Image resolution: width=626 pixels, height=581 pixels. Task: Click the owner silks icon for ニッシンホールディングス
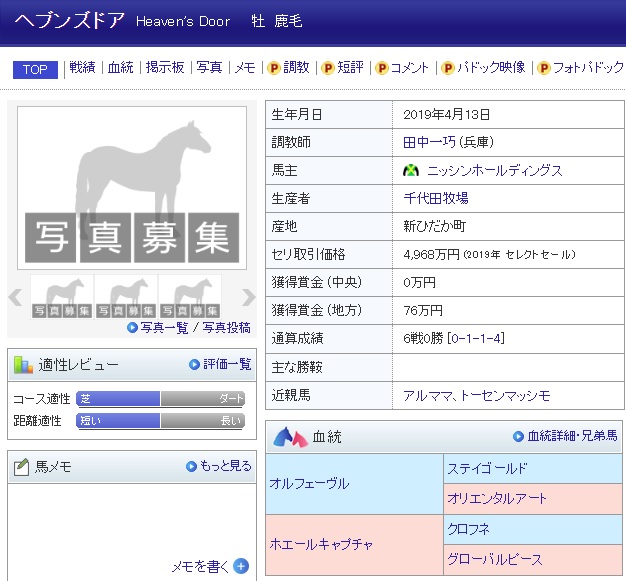pyautogui.click(x=410, y=171)
